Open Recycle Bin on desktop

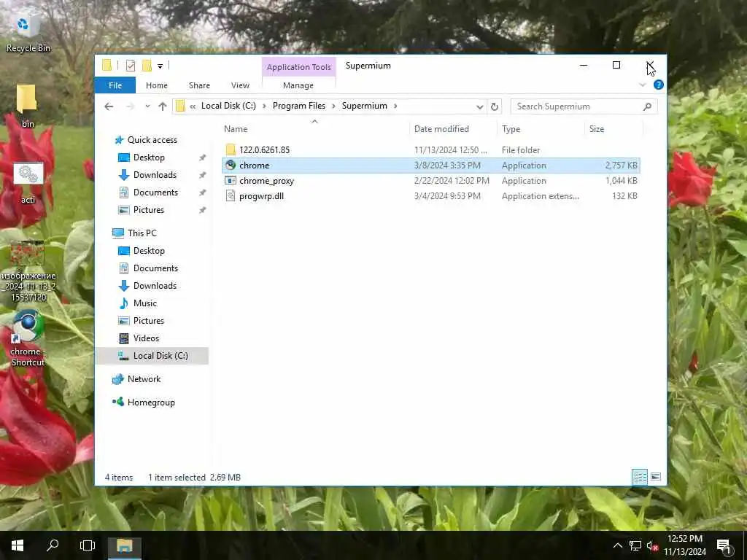[x=28, y=34]
